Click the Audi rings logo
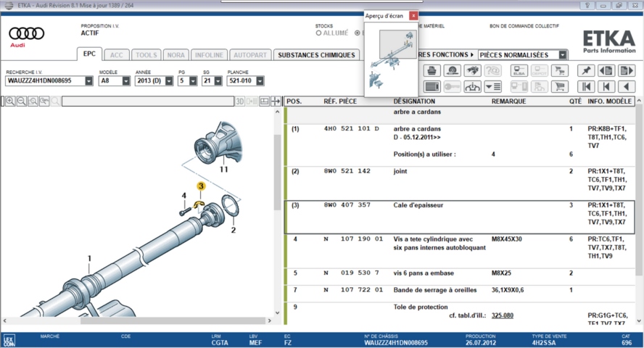Viewport: 644px width, 348px height. pyautogui.click(x=26, y=33)
